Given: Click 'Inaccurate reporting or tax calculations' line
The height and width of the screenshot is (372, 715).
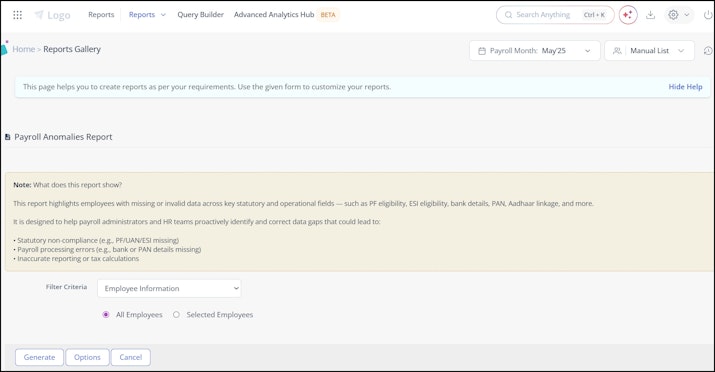Looking at the screenshot, I should click(76, 258).
